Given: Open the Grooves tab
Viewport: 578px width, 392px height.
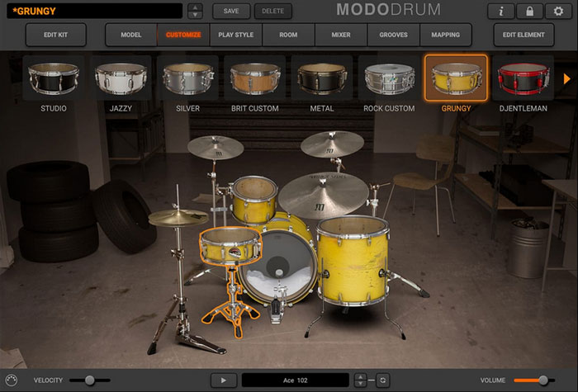Looking at the screenshot, I should [x=393, y=35].
